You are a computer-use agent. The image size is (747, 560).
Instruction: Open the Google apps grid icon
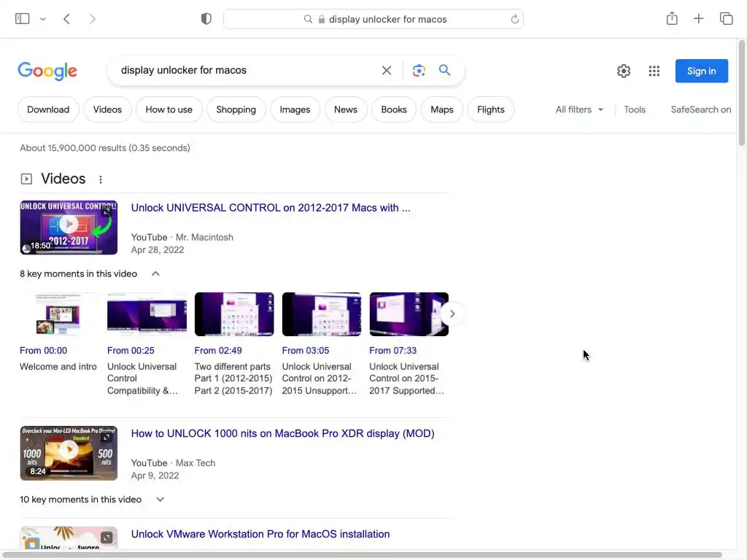pos(654,71)
